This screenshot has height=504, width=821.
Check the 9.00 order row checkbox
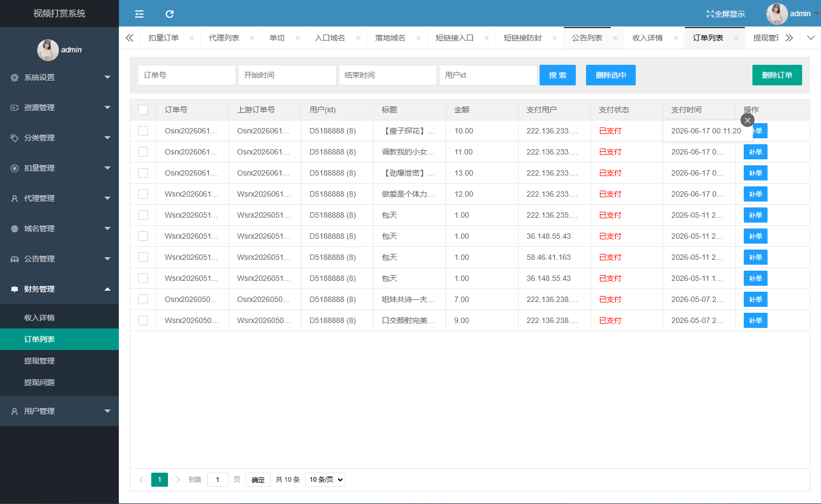(x=143, y=320)
